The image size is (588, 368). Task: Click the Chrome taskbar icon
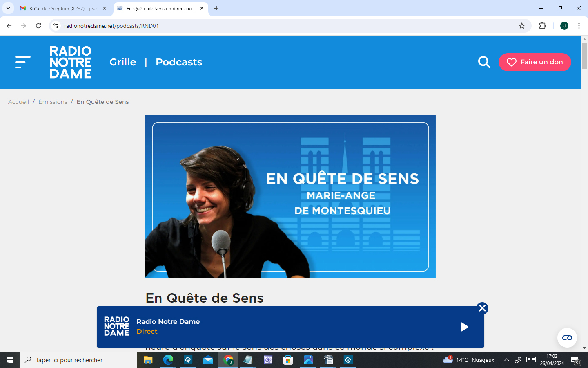click(228, 360)
